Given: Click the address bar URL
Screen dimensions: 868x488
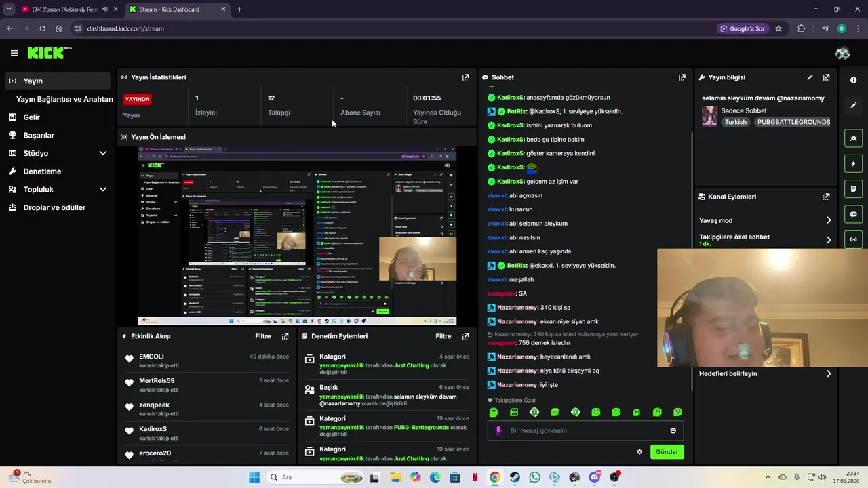Looking at the screenshot, I should [125, 28].
